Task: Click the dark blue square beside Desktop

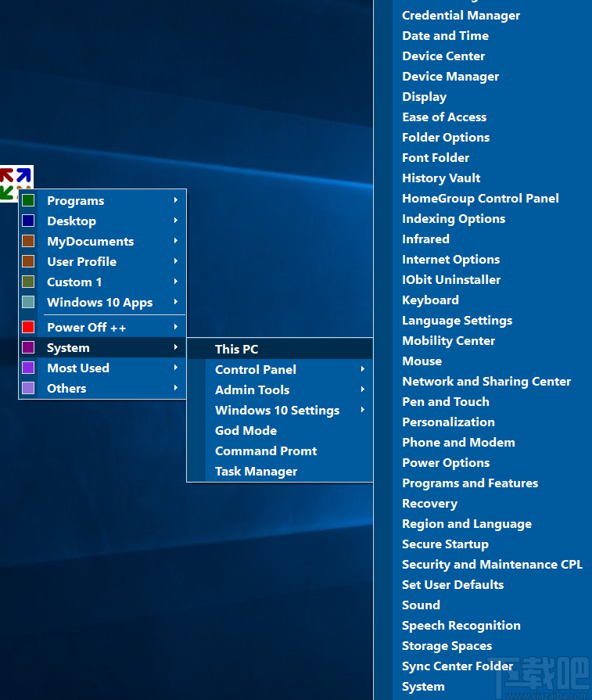Action: 28,221
